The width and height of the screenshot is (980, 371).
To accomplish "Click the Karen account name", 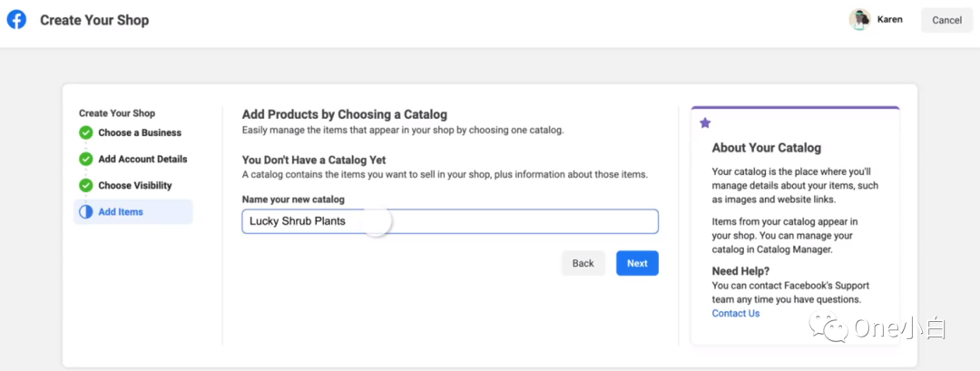I will (889, 20).
